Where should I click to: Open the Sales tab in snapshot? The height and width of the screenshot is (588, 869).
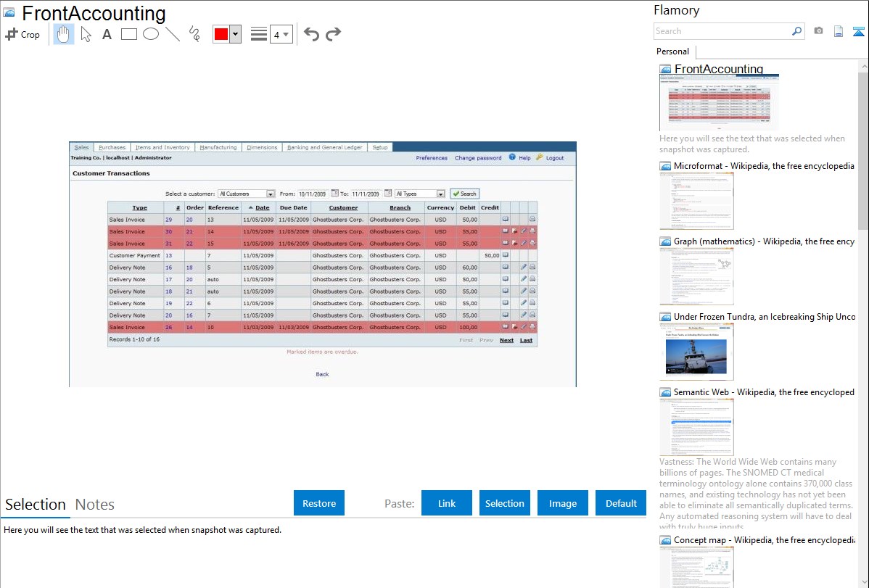(81, 147)
